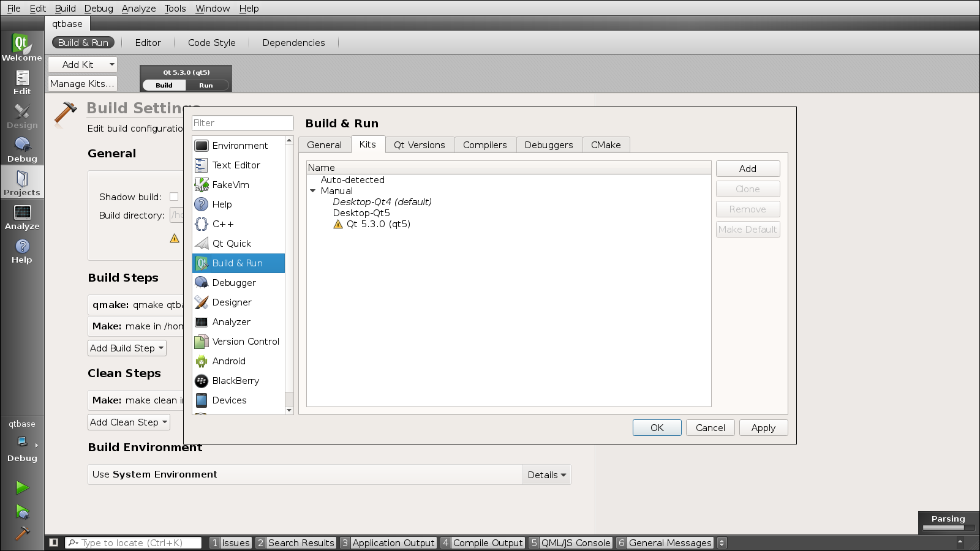Open the Code Style project tab
This screenshot has width=980, height=551.
212,42
